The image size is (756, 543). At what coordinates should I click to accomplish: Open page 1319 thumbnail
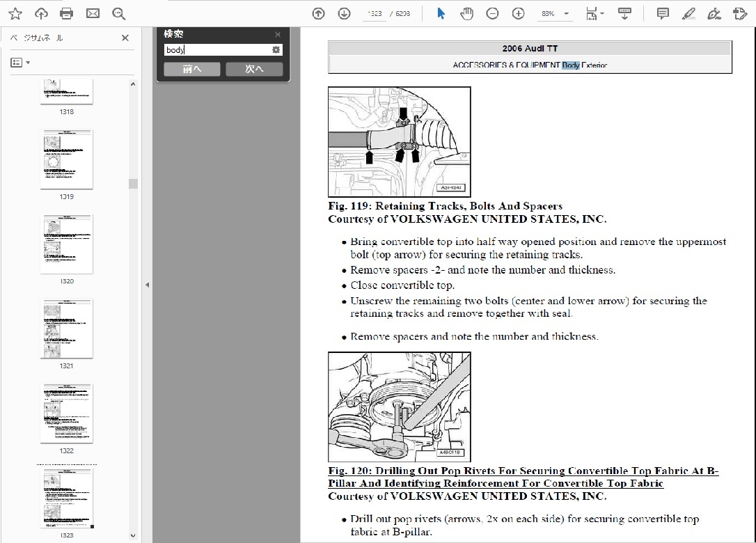pyautogui.click(x=67, y=159)
